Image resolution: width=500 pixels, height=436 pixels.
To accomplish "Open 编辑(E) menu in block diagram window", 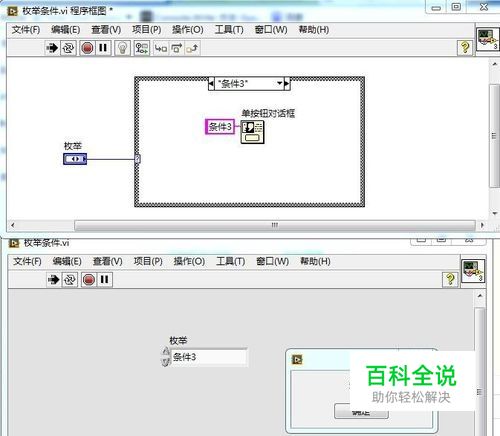I will pyautogui.click(x=65, y=30).
